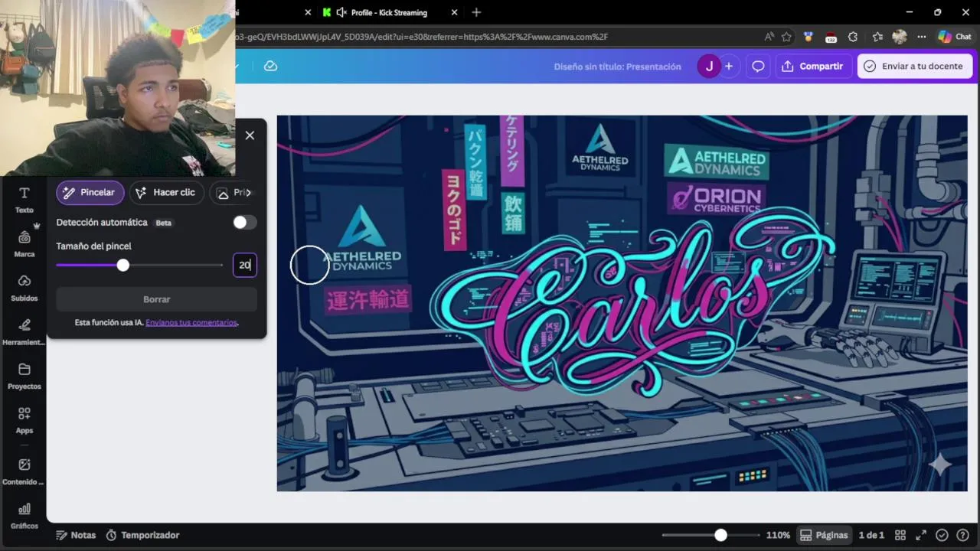Open browser settings ellipsis menu
980x551 pixels.
[922, 36]
